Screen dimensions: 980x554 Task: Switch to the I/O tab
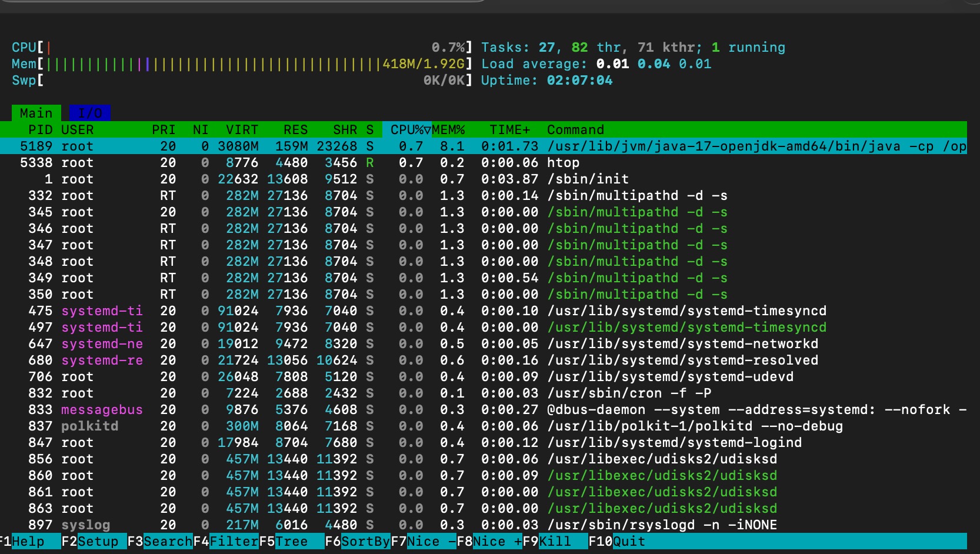pyautogui.click(x=90, y=113)
